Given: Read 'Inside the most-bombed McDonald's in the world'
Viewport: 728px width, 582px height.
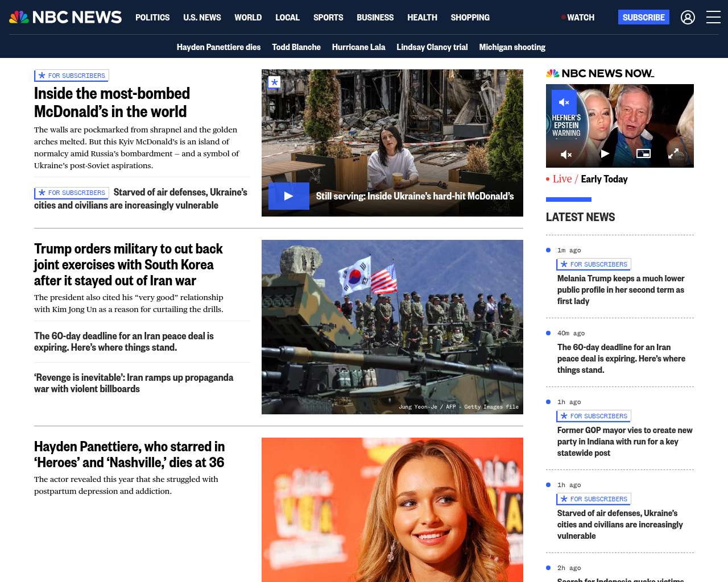Looking at the screenshot, I should tap(112, 102).
